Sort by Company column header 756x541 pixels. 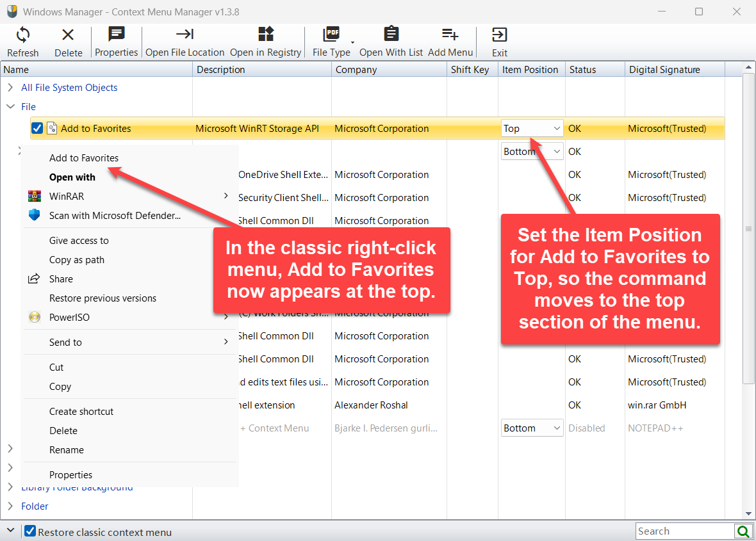[389, 69]
